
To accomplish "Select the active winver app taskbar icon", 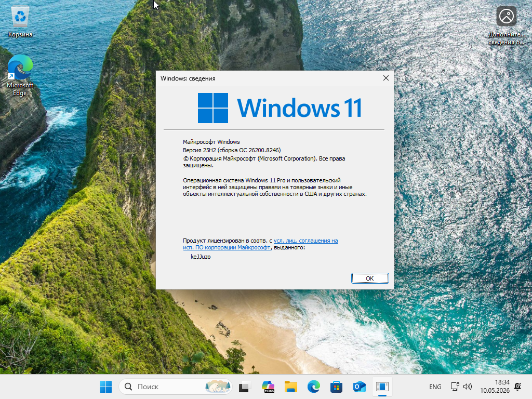I will [382, 387].
